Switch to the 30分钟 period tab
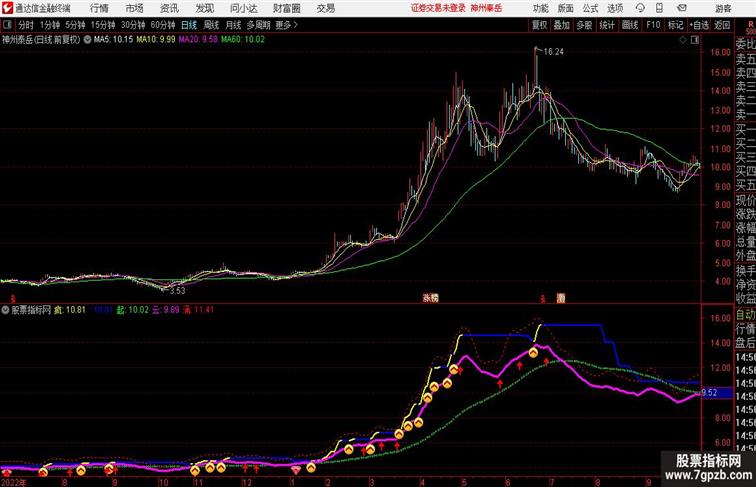 coord(133,25)
